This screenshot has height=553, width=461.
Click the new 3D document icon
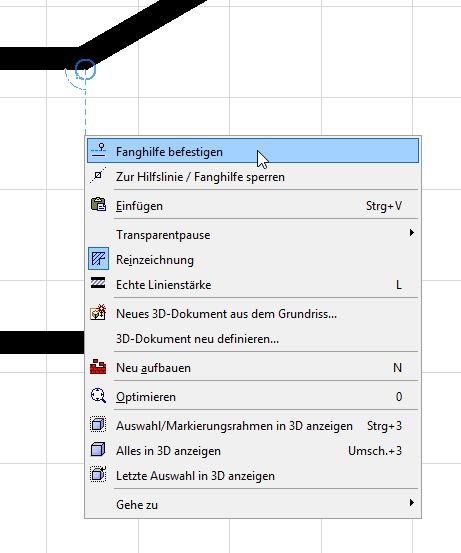(98, 312)
